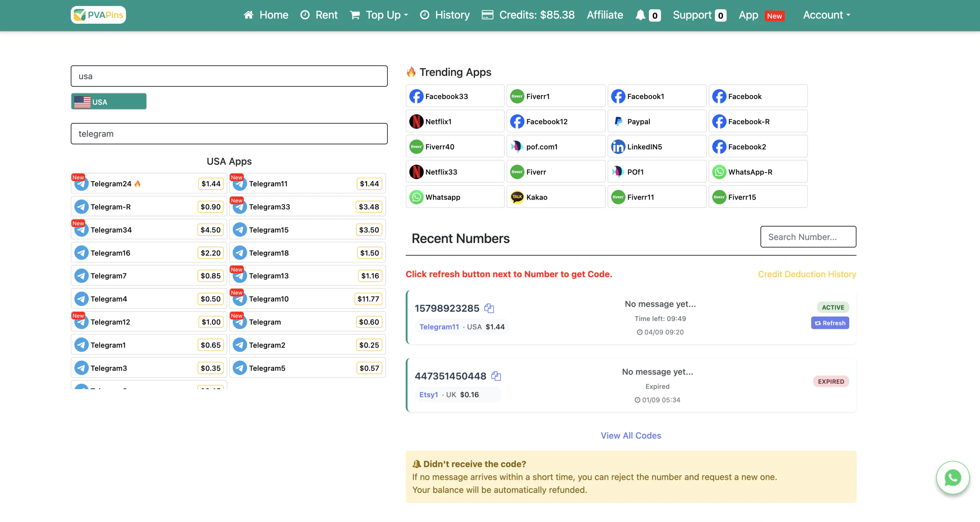This screenshot has height=522, width=980.
Task: Click the EXPIRED status badge
Action: tap(831, 381)
